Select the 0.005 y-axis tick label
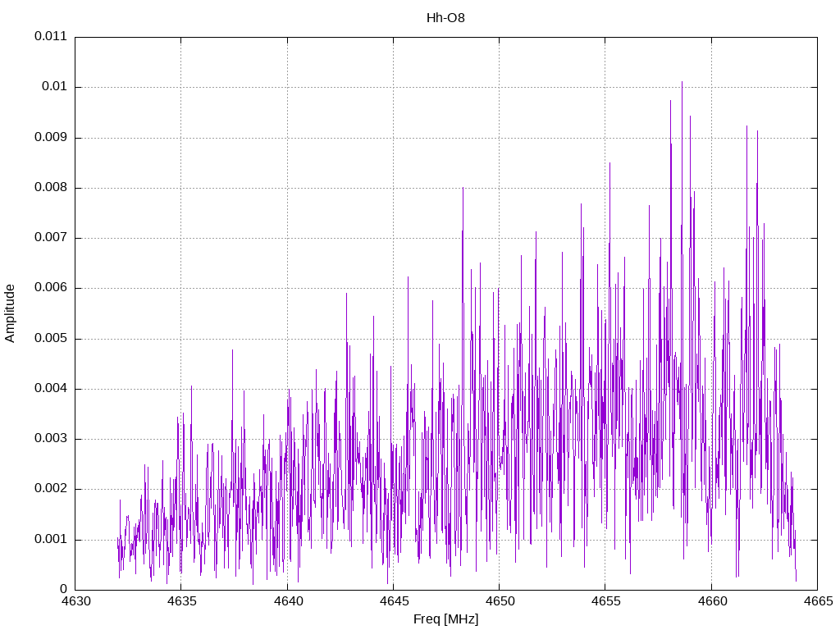This screenshot has height=630, width=840. tap(50, 339)
